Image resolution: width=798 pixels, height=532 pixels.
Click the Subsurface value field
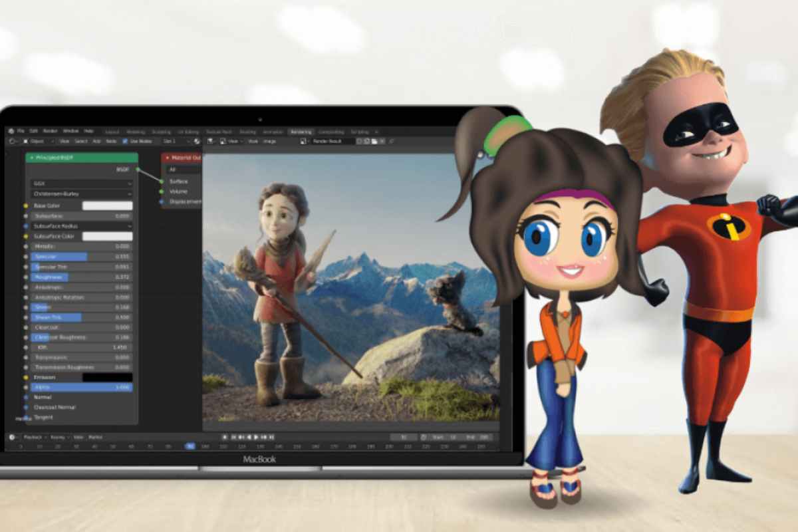click(82, 216)
